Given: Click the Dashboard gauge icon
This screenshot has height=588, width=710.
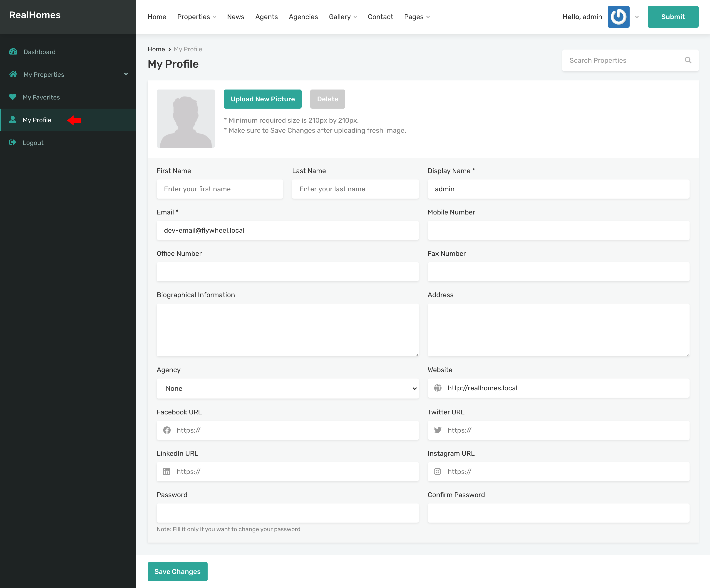Looking at the screenshot, I should (x=13, y=52).
